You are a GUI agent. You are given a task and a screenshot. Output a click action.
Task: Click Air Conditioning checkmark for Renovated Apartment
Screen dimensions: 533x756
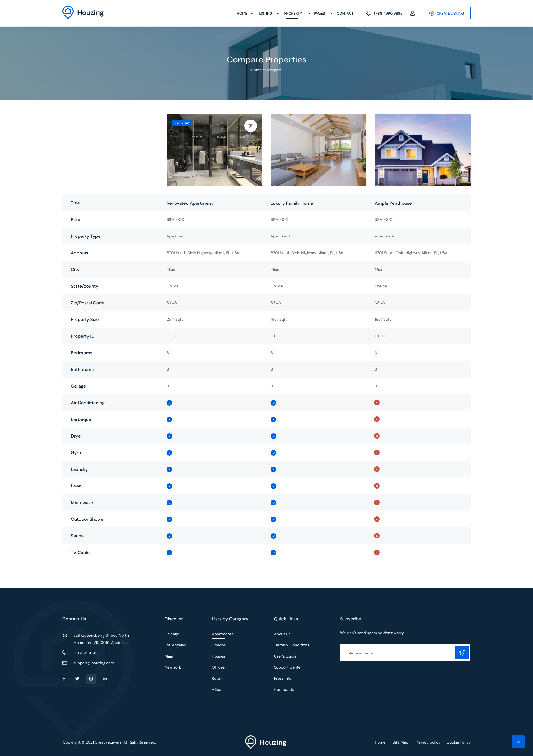point(169,403)
